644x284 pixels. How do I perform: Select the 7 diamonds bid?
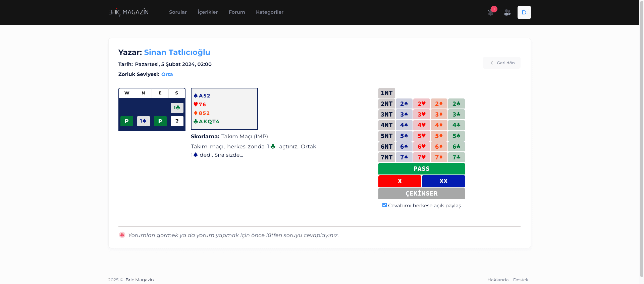pos(439,157)
